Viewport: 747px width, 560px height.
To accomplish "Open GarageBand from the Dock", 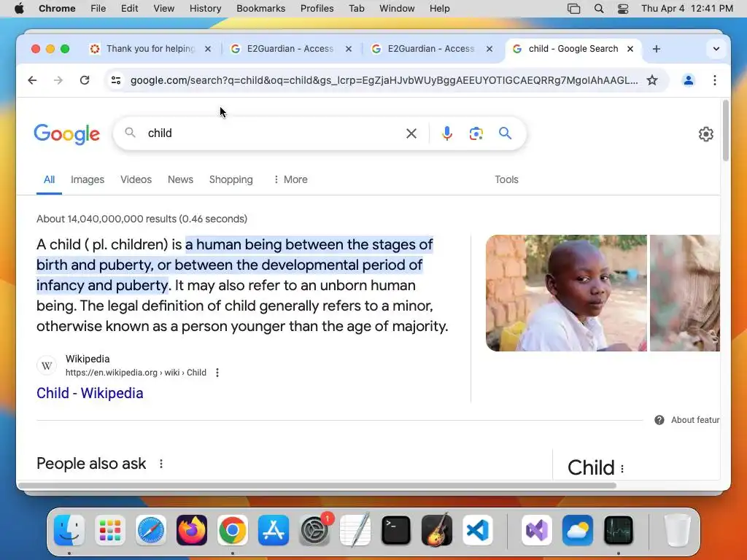I will [437, 530].
